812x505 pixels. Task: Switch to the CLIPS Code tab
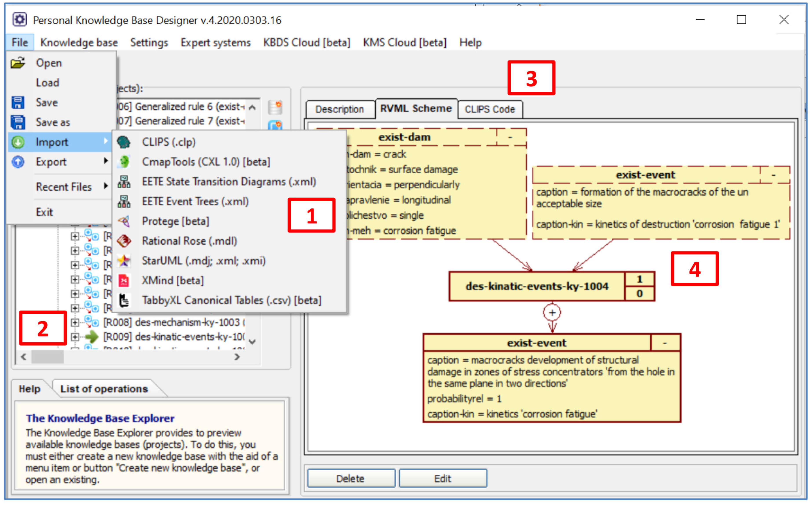tap(490, 110)
